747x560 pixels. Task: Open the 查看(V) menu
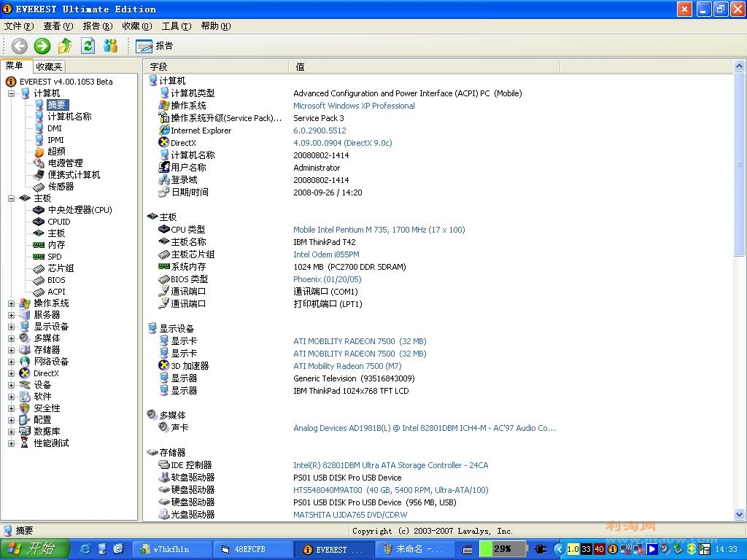pos(58,26)
